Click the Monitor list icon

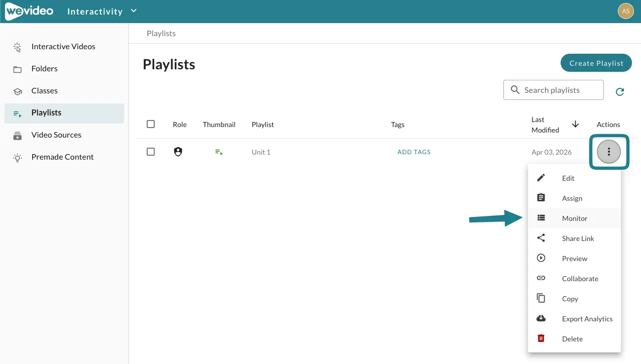click(541, 218)
